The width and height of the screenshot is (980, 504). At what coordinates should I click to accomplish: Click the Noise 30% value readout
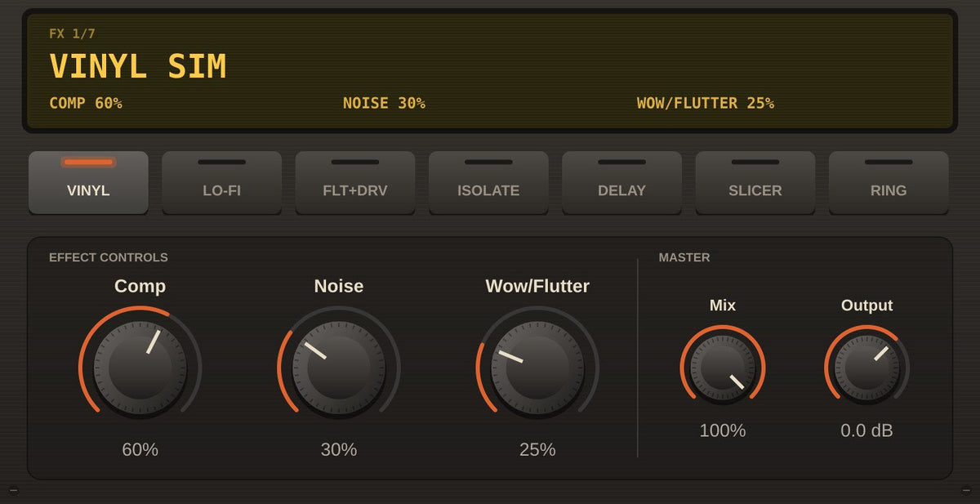tap(339, 449)
